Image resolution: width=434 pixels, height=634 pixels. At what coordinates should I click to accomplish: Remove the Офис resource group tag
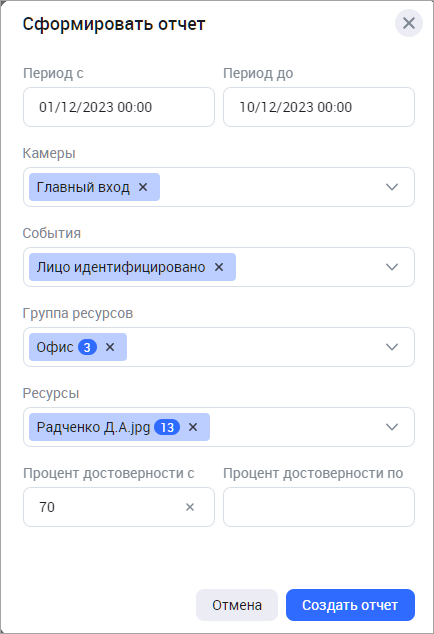[110, 347]
